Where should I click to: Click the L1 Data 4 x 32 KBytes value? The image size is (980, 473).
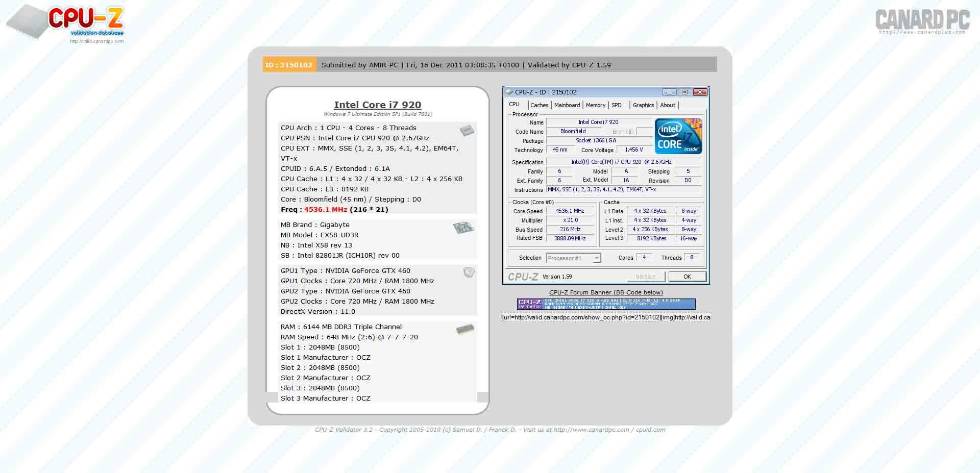pyautogui.click(x=650, y=211)
